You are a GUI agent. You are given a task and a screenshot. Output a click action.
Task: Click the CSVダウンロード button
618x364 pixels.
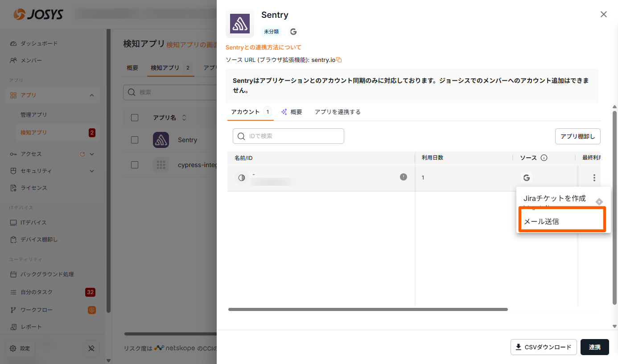click(x=544, y=347)
